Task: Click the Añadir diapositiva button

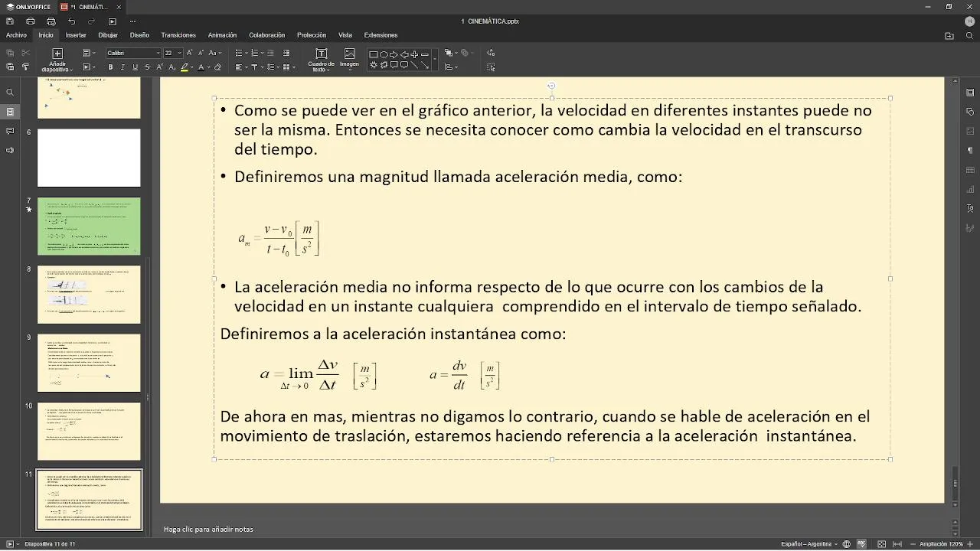Action: point(57,60)
